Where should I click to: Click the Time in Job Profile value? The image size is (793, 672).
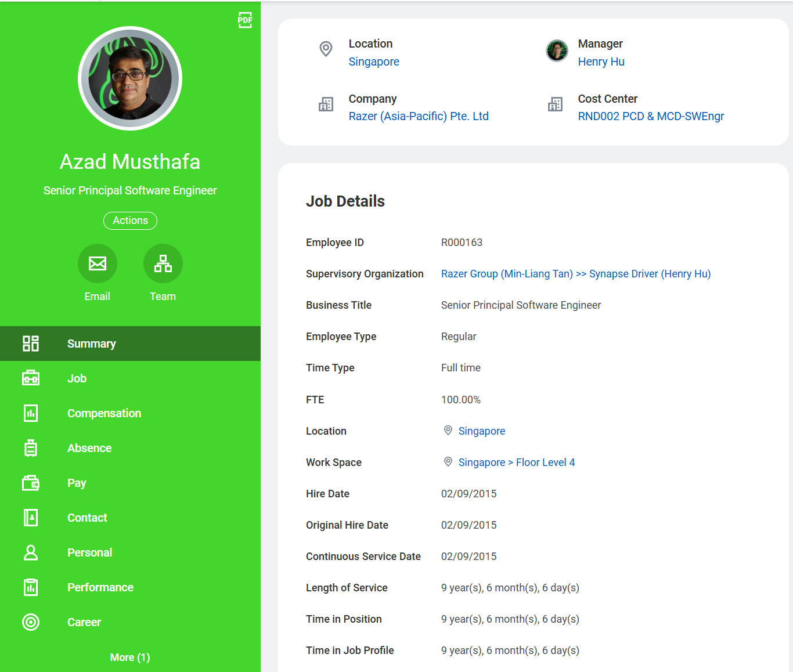[510, 651]
